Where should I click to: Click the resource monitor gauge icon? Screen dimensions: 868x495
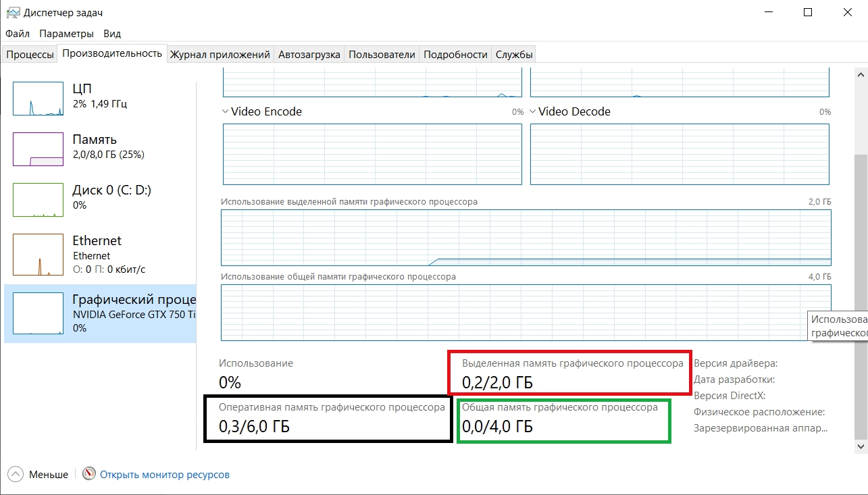(x=89, y=475)
